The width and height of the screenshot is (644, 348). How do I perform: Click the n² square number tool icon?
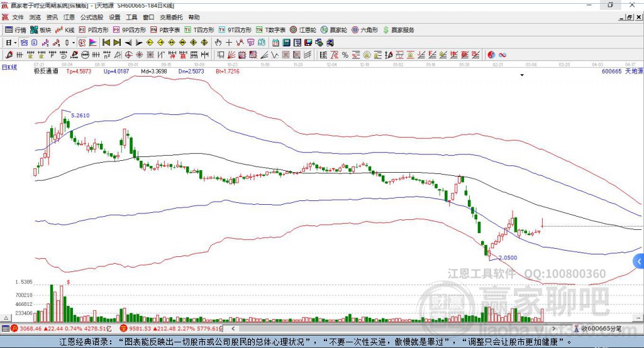(107, 55)
